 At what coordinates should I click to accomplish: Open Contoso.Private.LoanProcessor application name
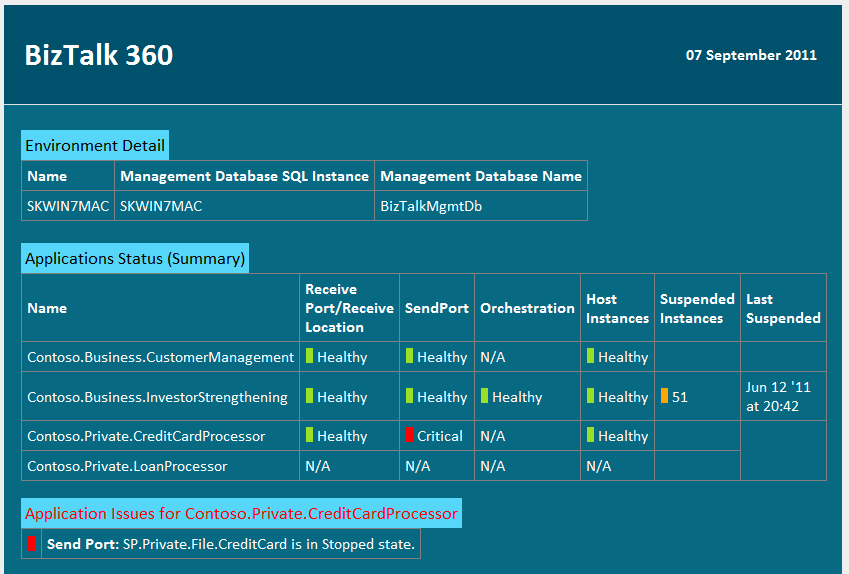pos(127,466)
